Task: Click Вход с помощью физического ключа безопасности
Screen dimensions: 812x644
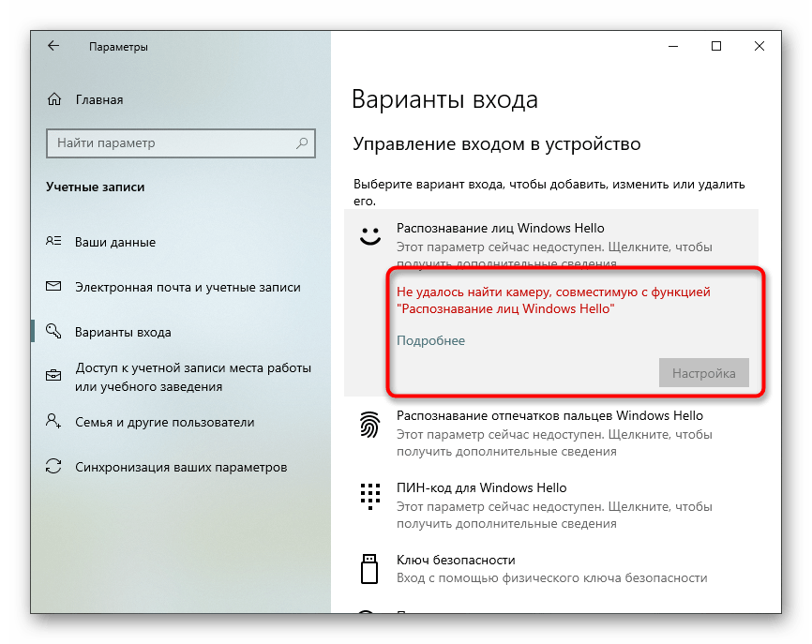Action: (x=552, y=577)
